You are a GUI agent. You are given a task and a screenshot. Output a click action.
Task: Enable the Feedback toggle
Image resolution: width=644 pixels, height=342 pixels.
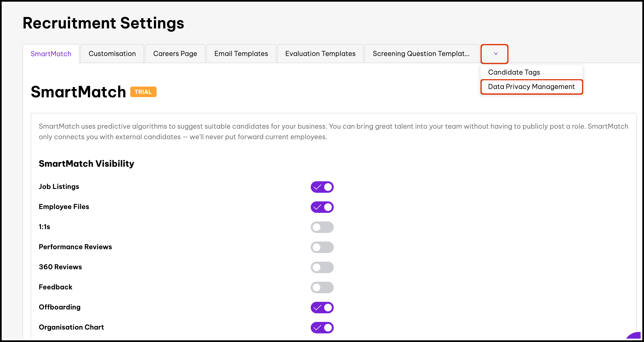pos(322,287)
